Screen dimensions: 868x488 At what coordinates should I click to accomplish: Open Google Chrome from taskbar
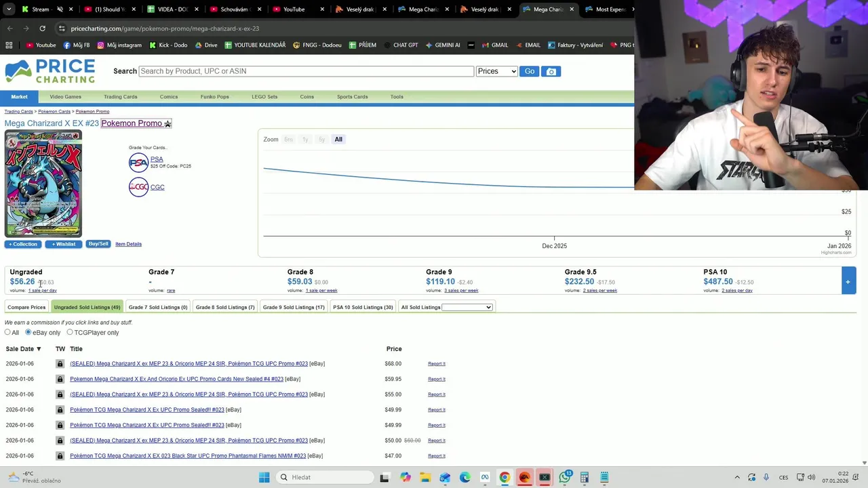[x=505, y=477]
